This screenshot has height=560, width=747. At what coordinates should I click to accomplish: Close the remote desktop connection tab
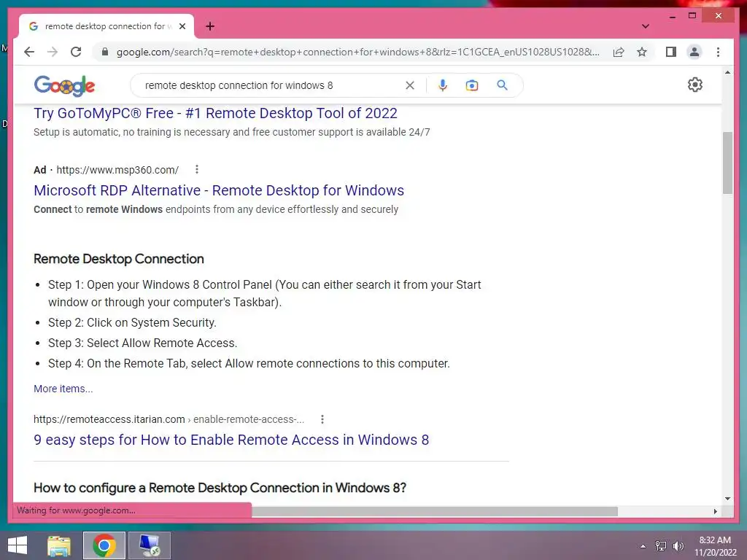click(182, 26)
